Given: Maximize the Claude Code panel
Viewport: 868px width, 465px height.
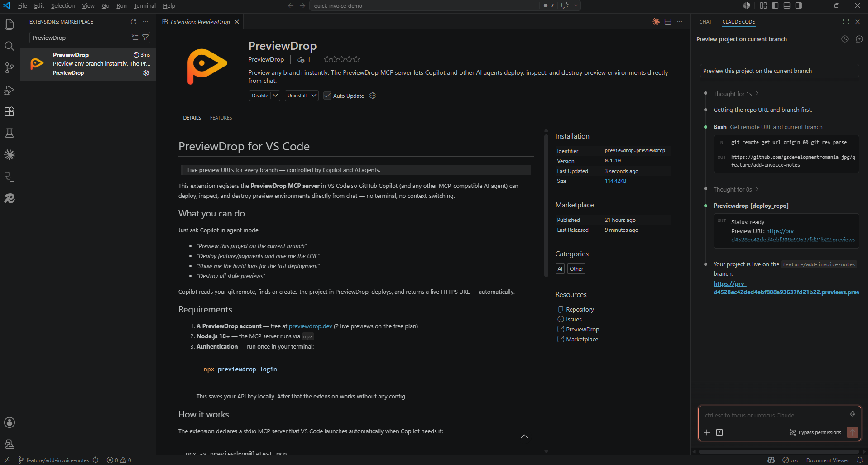Looking at the screenshot, I should pos(846,22).
